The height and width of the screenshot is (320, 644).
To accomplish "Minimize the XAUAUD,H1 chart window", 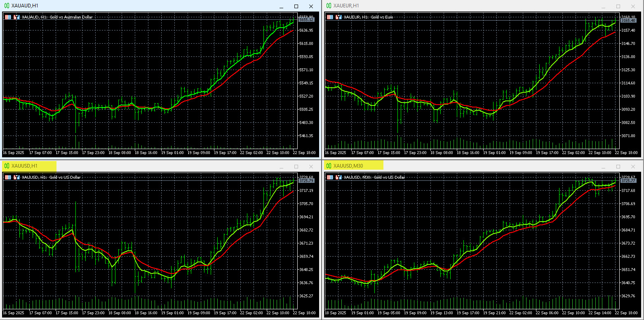I will click(x=281, y=6).
